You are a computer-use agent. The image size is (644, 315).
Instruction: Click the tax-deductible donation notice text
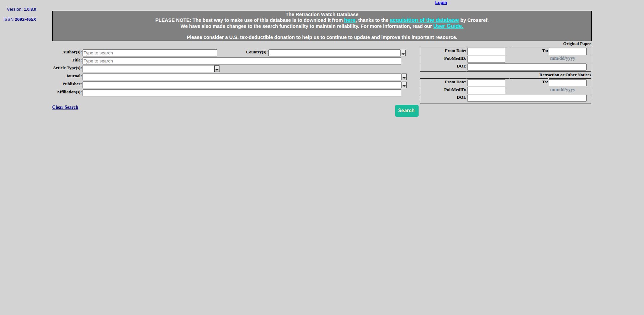322,37
